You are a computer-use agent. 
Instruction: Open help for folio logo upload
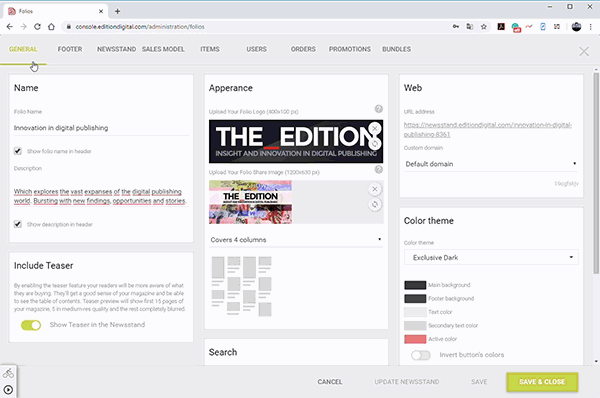pyautogui.click(x=378, y=109)
